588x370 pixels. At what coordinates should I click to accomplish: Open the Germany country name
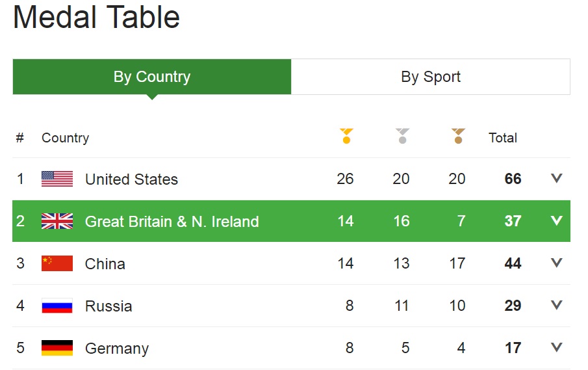tap(117, 349)
